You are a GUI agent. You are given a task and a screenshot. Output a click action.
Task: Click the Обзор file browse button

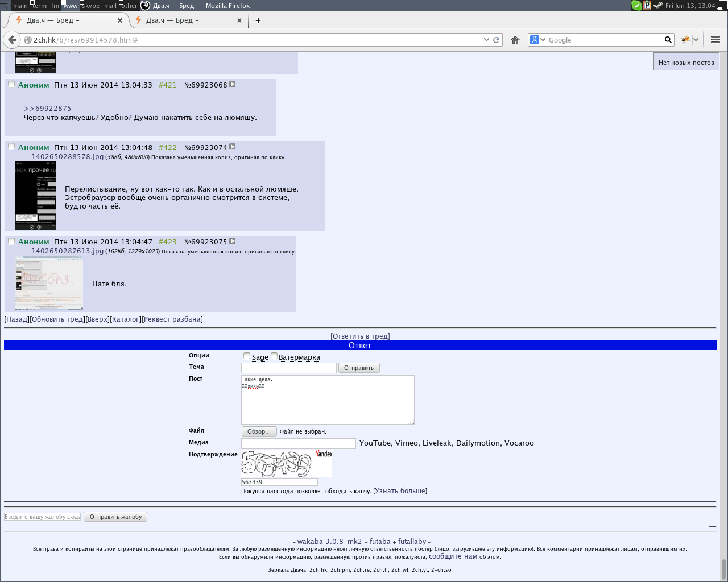[x=259, y=431]
